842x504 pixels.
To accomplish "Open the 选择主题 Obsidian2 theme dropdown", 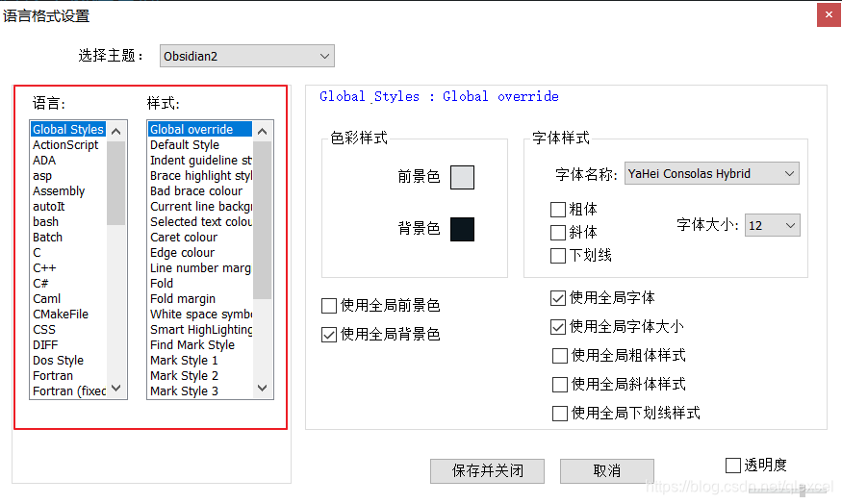I will click(x=247, y=56).
